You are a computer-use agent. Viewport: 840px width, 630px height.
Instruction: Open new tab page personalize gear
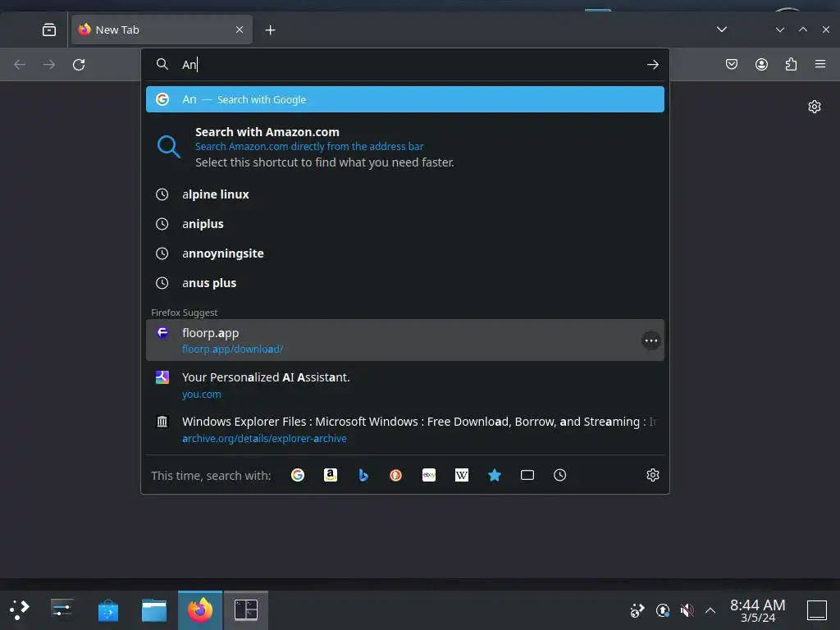[815, 107]
